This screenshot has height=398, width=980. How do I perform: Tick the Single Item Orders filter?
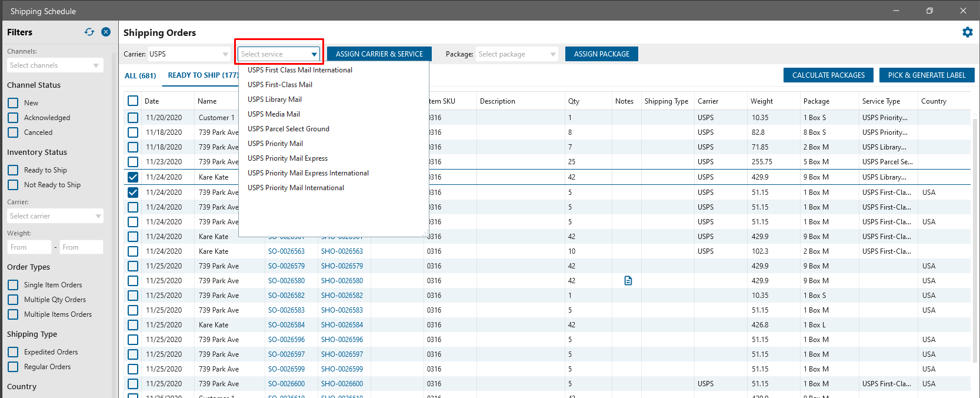tap(13, 285)
